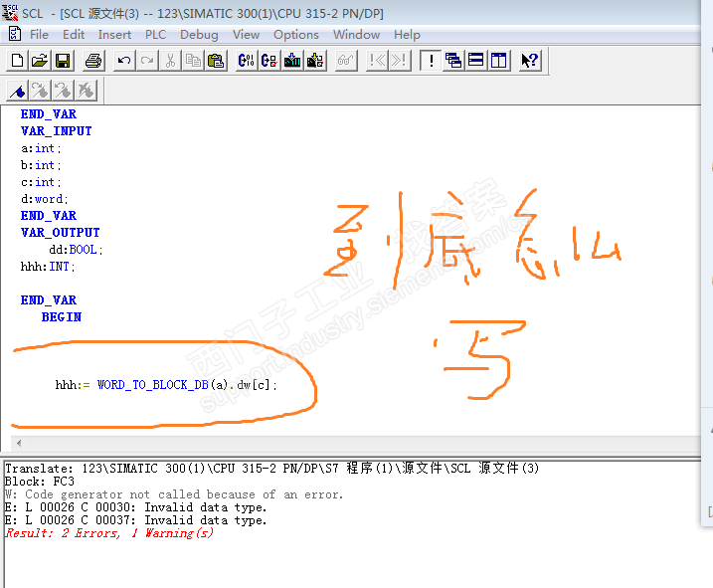Copy selection with the copy icon
713x588 pixels.
[193, 60]
